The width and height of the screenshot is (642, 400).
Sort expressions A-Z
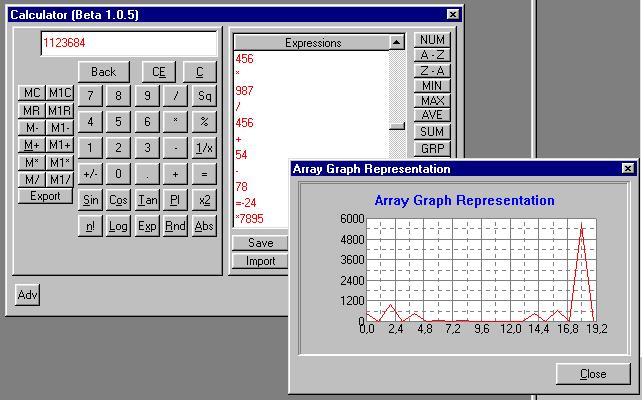(x=432, y=55)
